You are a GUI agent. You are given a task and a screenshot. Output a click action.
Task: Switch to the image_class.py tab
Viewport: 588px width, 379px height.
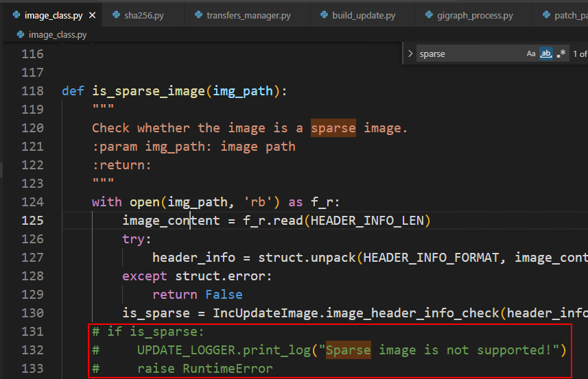[x=54, y=15]
